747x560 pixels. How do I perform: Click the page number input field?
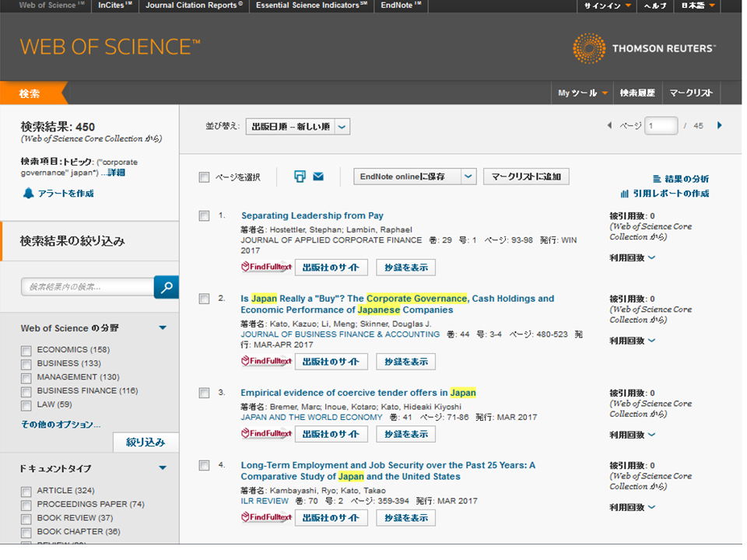661,126
